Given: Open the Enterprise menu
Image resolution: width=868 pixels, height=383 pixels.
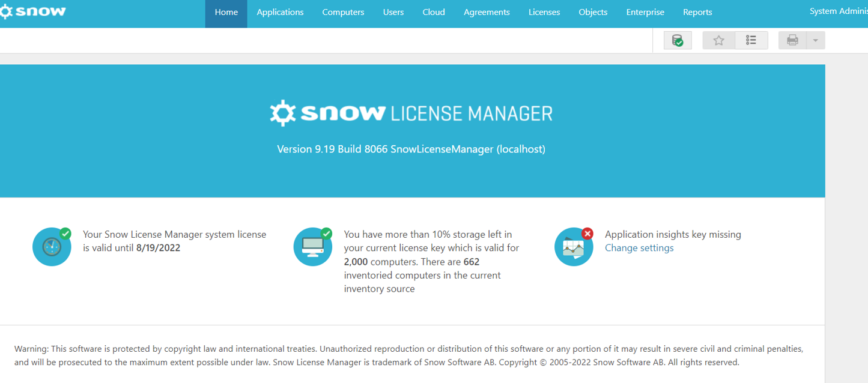Looking at the screenshot, I should coord(645,12).
